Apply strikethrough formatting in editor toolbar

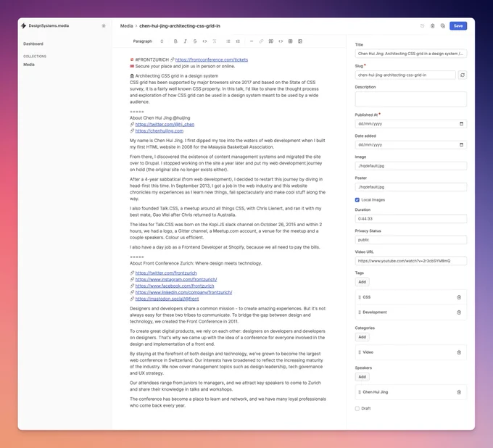(195, 41)
